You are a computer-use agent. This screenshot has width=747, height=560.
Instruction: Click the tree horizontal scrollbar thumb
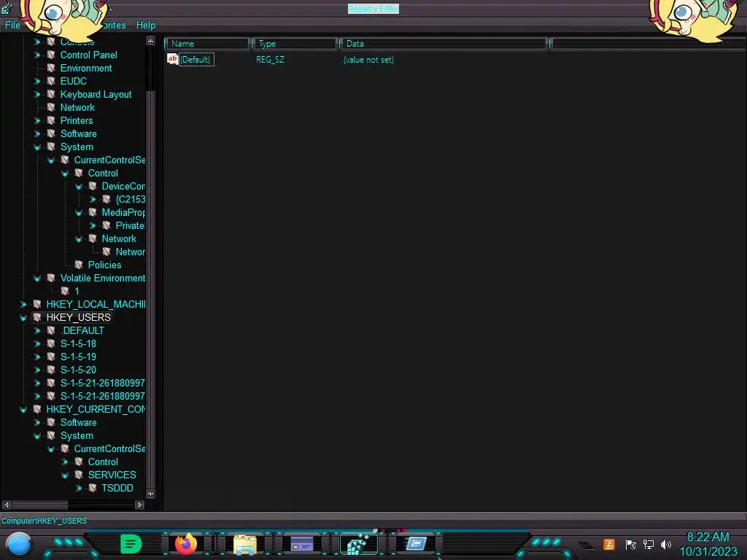39,505
